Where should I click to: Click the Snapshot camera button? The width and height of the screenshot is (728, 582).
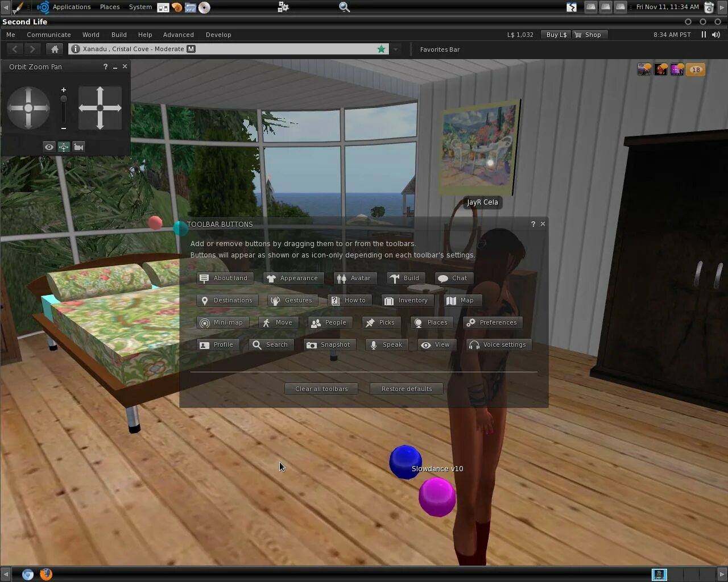point(330,345)
